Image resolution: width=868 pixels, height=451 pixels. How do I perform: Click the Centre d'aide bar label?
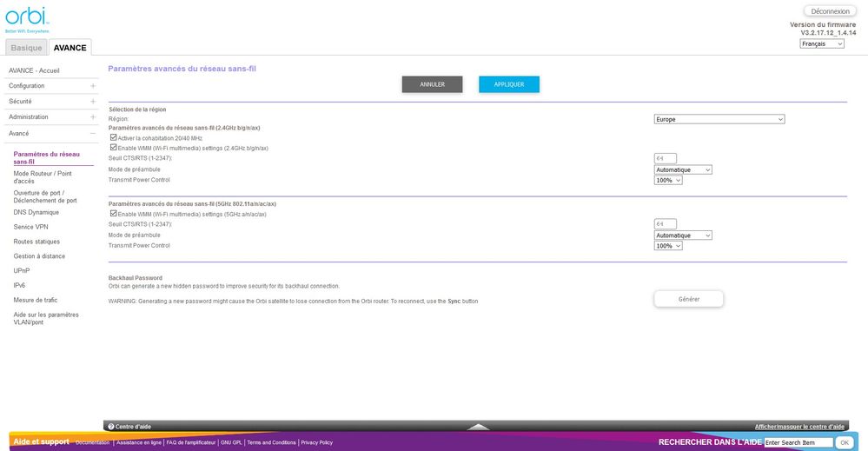pos(133,427)
